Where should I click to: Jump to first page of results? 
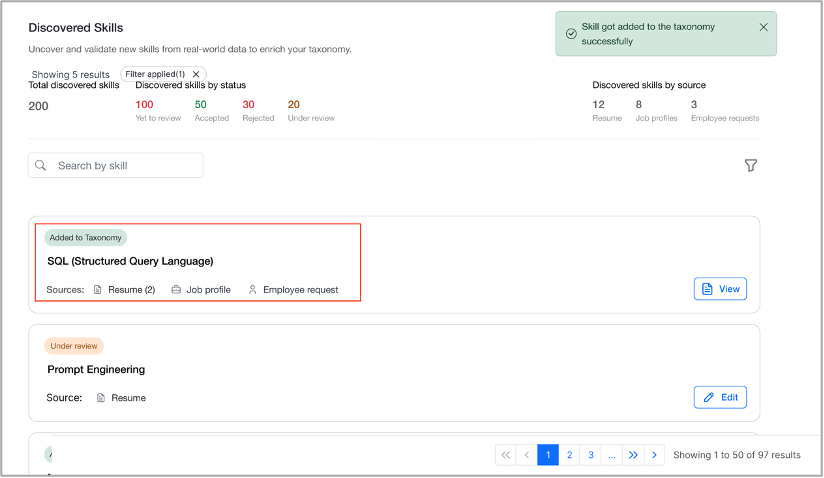pyautogui.click(x=506, y=455)
